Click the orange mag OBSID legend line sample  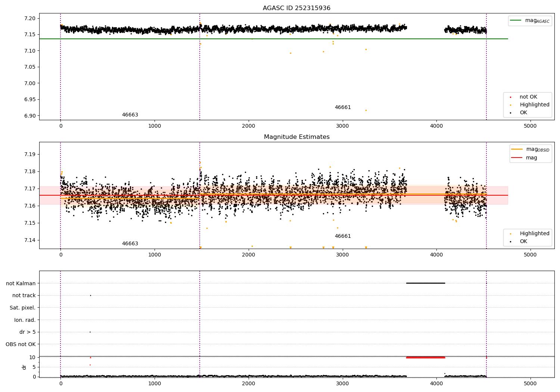pos(517,149)
